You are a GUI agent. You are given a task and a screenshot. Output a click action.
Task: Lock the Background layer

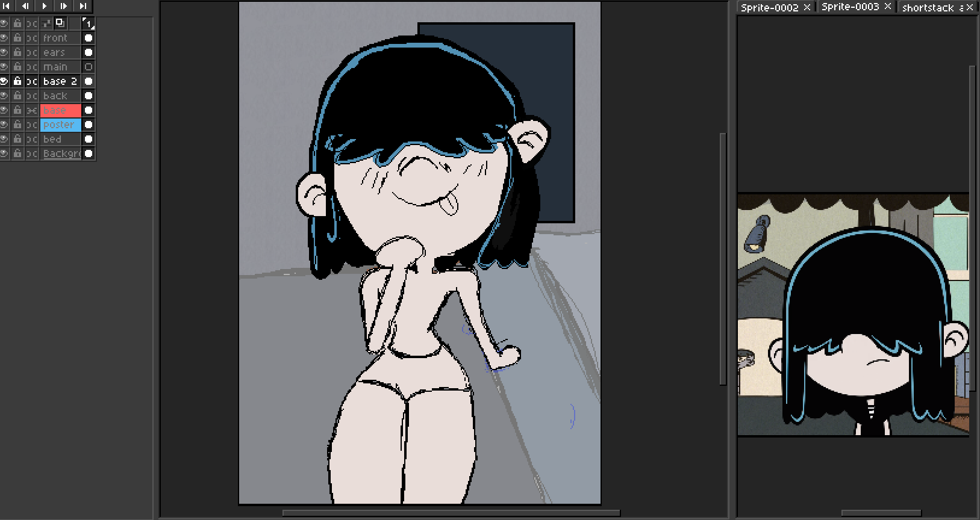click(x=17, y=153)
